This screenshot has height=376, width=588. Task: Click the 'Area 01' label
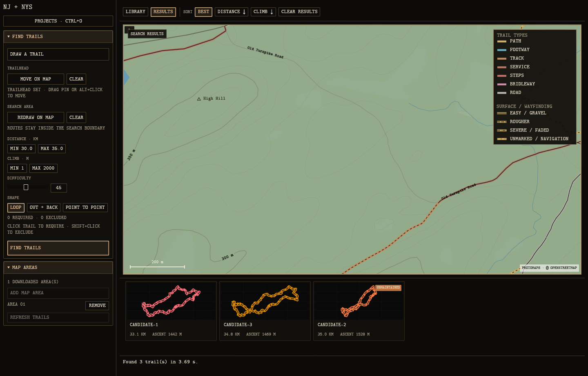(x=16, y=304)
